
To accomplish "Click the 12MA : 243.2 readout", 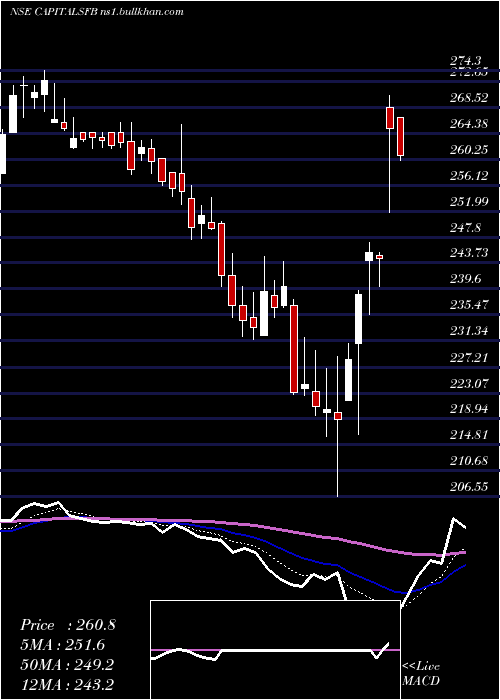I will (67, 684).
